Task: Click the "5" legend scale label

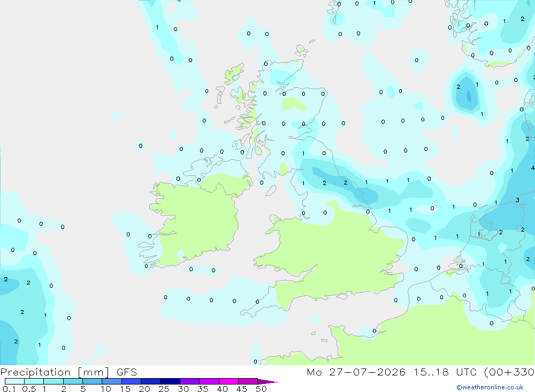Action: pos(83,389)
